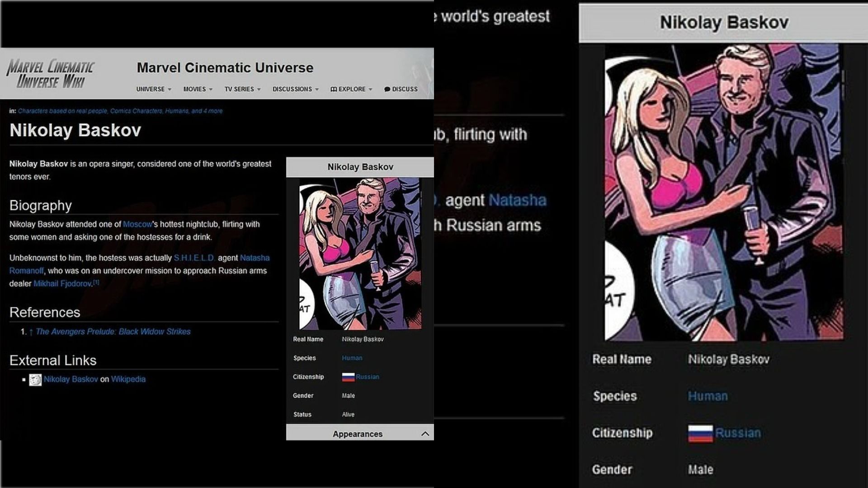Image resolution: width=868 pixels, height=488 pixels.
Task: Open The Avengers Prelude: Black Widow Strikes link
Action: click(x=113, y=332)
